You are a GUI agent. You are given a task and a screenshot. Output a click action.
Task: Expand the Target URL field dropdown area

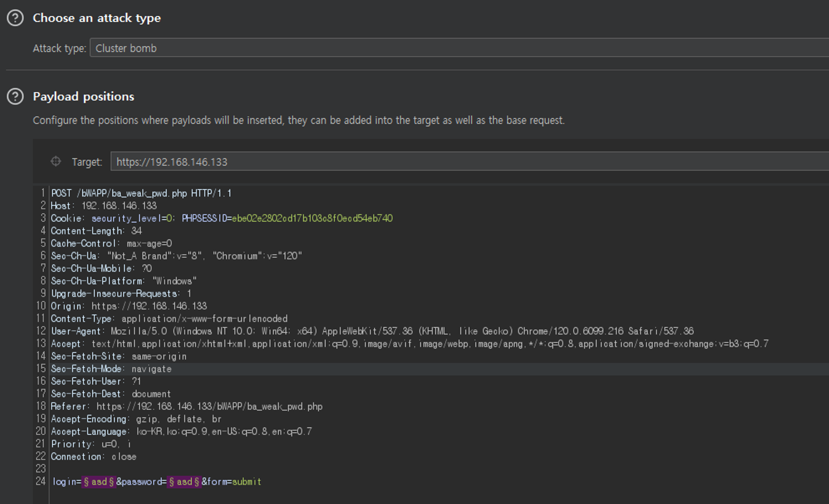click(456, 162)
